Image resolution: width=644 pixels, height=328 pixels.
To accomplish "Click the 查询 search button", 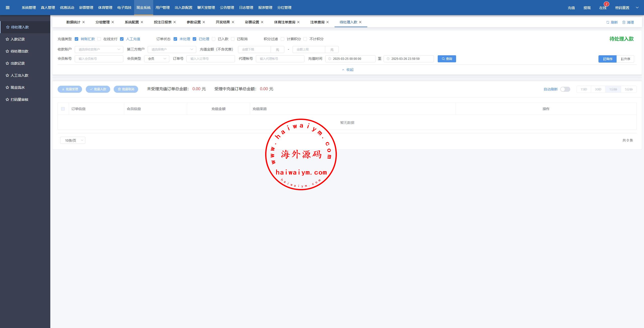I will tap(447, 59).
